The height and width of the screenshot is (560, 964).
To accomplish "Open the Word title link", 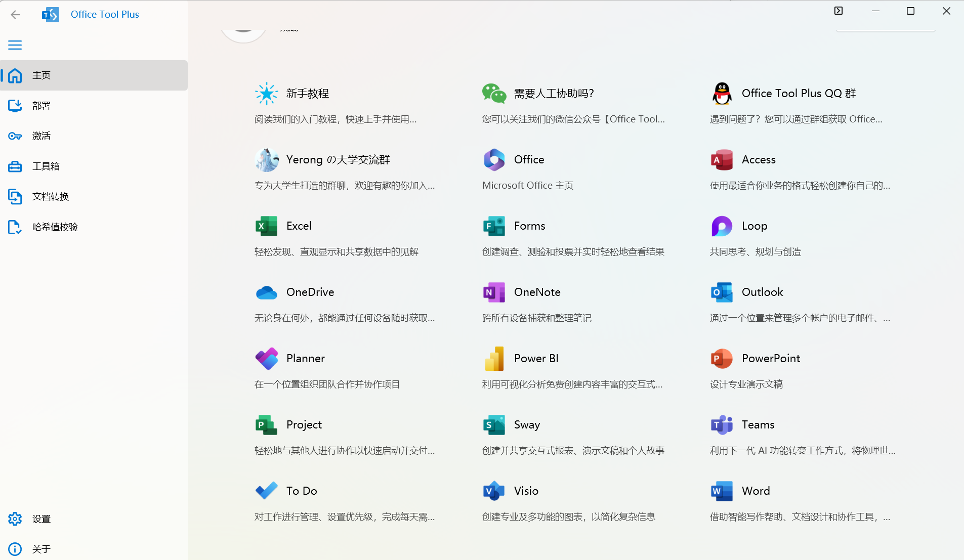I will pos(756,491).
